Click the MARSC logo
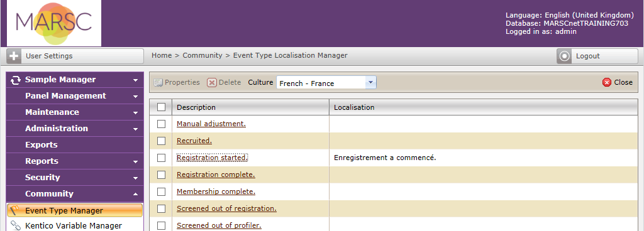The image size is (644, 231). [x=54, y=23]
